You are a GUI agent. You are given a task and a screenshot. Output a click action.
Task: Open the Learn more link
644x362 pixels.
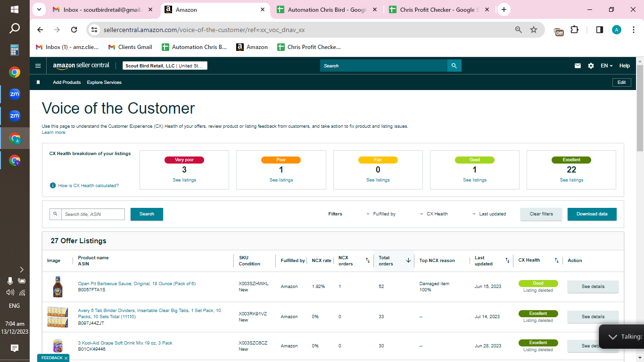[54, 132]
